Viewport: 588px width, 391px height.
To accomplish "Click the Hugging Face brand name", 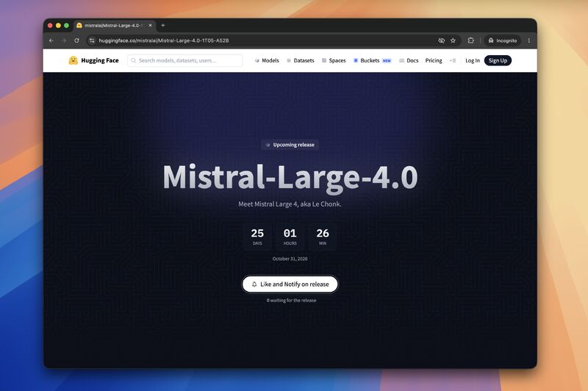I will [x=100, y=60].
